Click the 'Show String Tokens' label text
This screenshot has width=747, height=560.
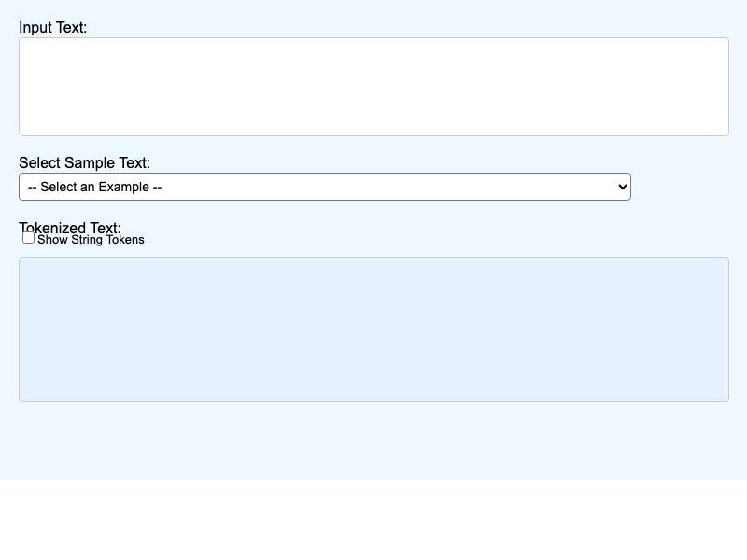[x=91, y=240]
